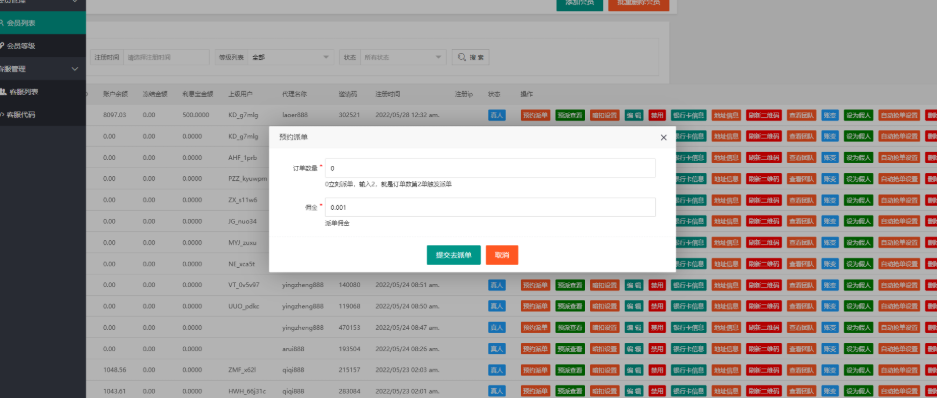Open 会员列表 in the sidebar
The height and width of the screenshot is (398, 937).
coord(43,23)
